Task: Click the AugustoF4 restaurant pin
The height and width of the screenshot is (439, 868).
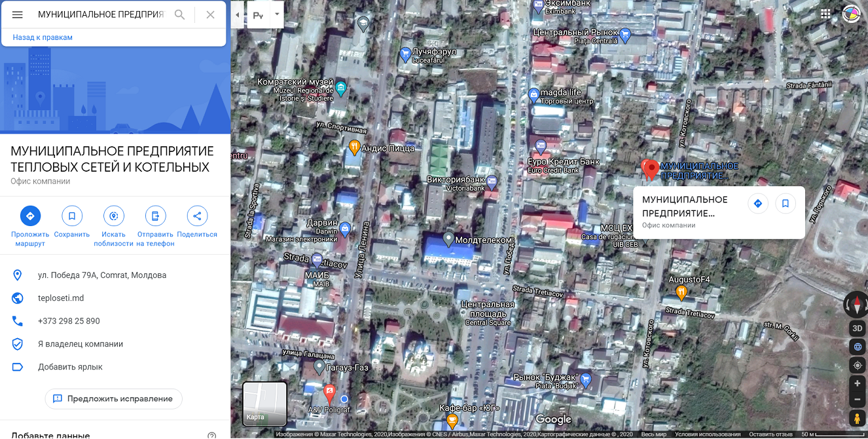Action: point(681,293)
